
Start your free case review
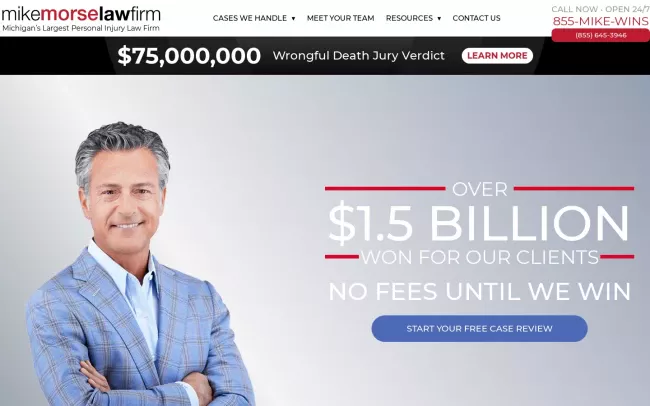(479, 328)
